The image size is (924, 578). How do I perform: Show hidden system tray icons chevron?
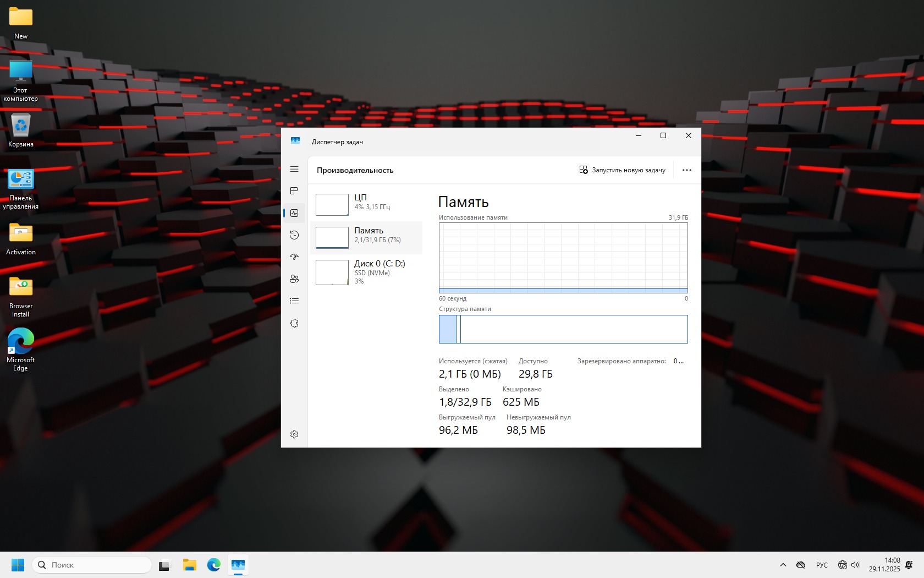click(783, 565)
